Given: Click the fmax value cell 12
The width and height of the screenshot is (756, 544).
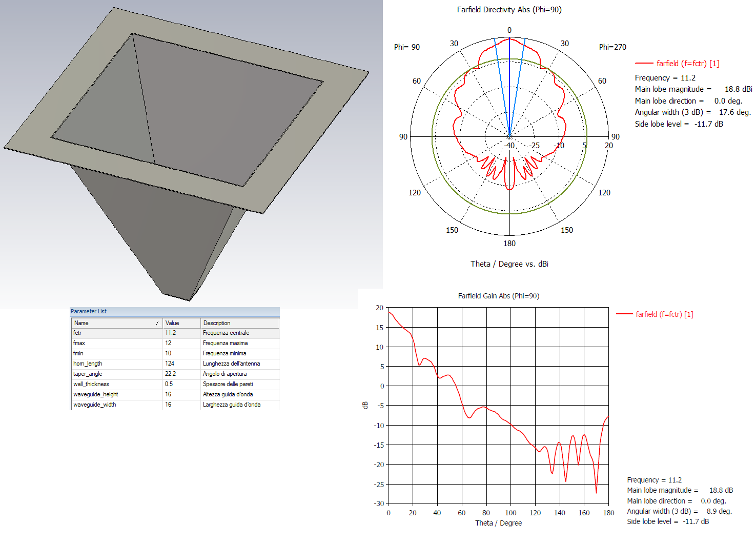Looking at the screenshot, I should click(181, 343).
